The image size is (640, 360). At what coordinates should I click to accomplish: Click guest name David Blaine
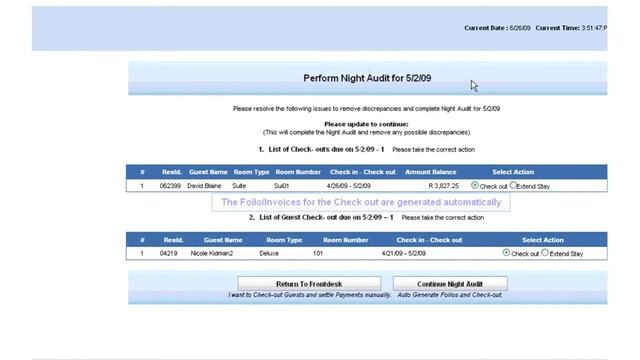pos(204,186)
